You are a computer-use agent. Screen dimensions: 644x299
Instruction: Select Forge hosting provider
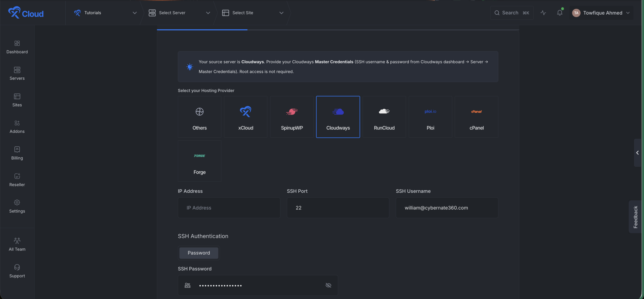199,161
